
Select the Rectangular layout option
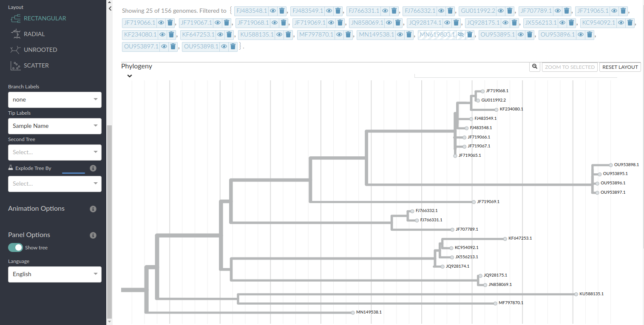point(38,18)
